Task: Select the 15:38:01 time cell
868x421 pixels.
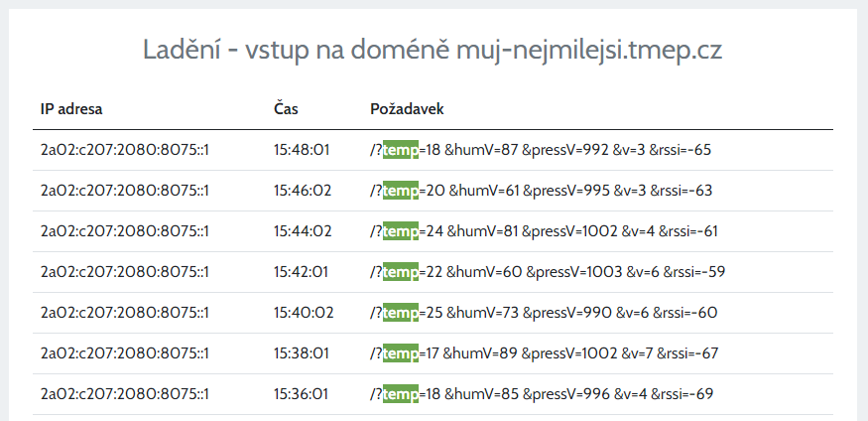Action: coord(302,353)
